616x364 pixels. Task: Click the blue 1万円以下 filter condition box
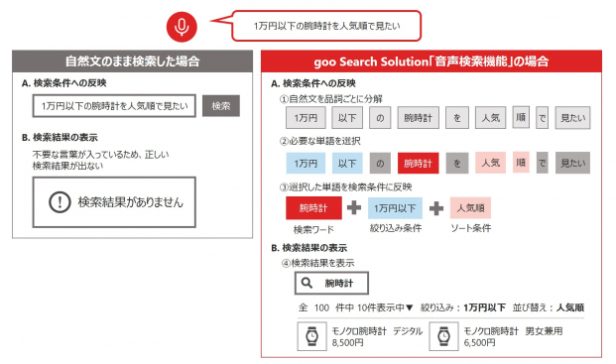pos(395,208)
